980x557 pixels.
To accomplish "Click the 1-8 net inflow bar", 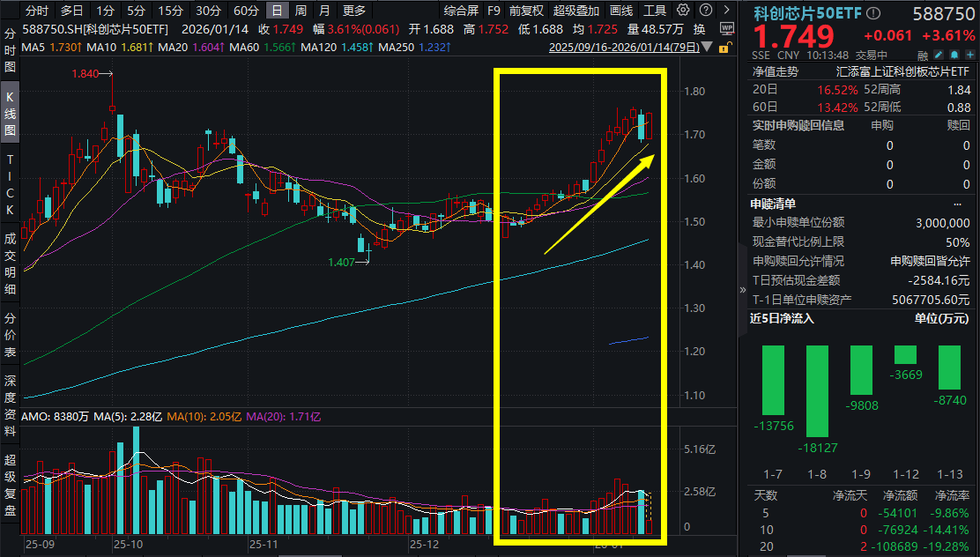I will pyautogui.click(x=817, y=391).
